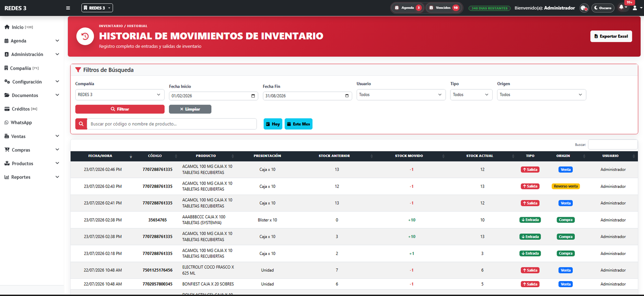This screenshot has width=644, height=296.
Task: Click the yellow Reverso venta badge
Action: [x=566, y=186]
